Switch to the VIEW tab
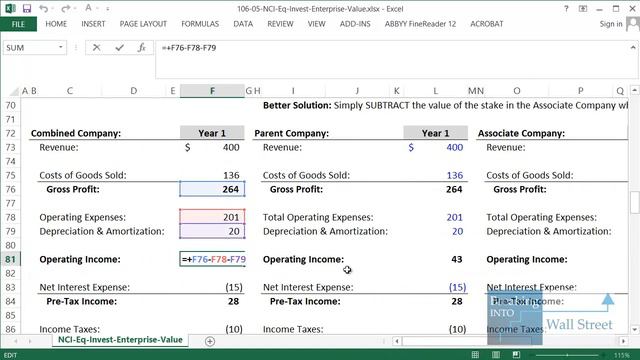The width and height of the screenshot is (640, 360). [x=316, y=24]
